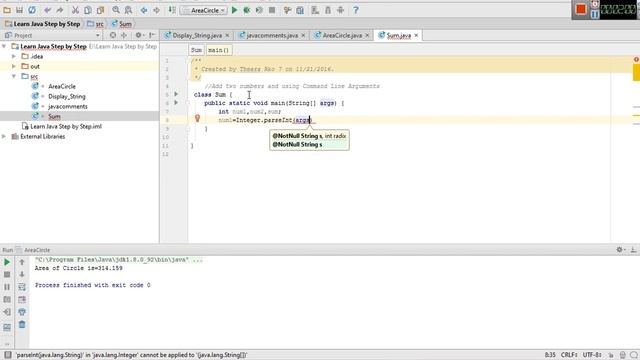Image resolution: width=640 pixels, height=360 pixels.
Task: Rerun with the green arrow in Run panel
Action: pyautogui.click(x=7, y=262)
